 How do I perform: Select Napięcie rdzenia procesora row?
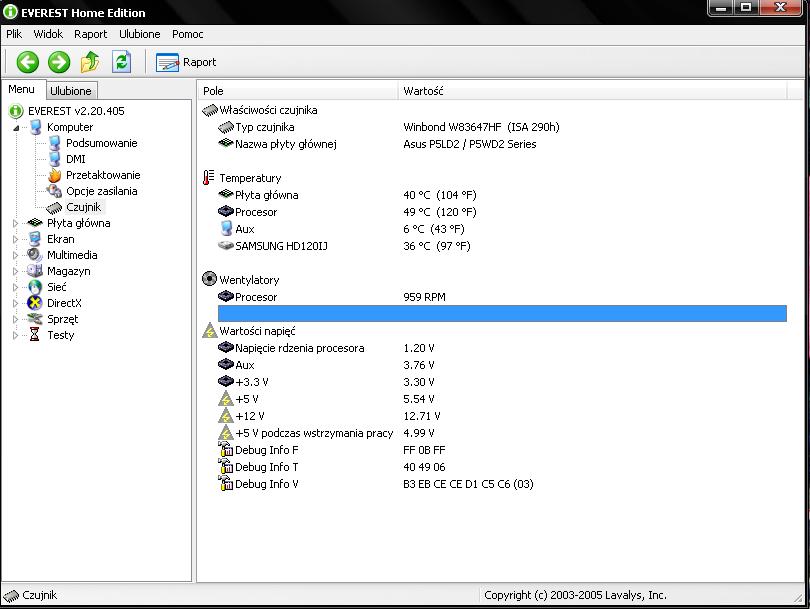pyautogui.click(x=300, y=348)
